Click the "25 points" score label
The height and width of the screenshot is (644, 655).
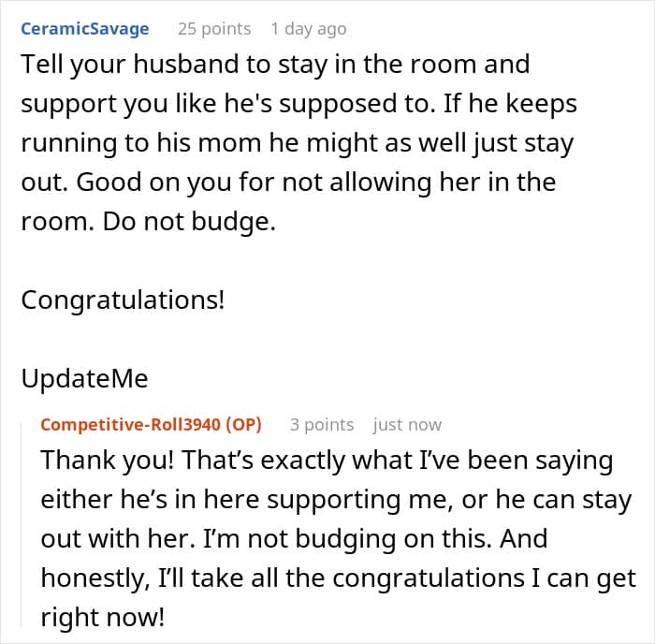click(x=214, y=29)
